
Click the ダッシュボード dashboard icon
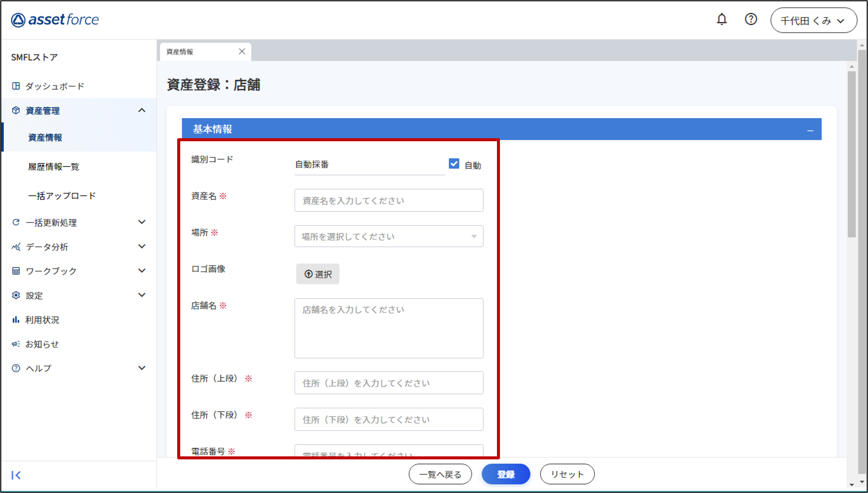[16, 86]
